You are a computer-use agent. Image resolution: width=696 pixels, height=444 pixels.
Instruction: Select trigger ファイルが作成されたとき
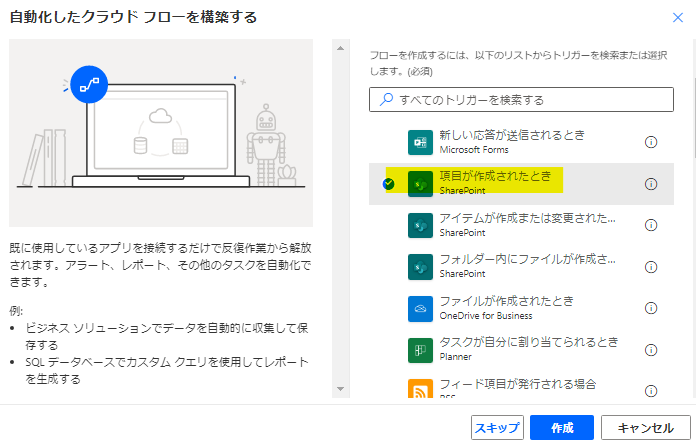click(x=521, y=308)
